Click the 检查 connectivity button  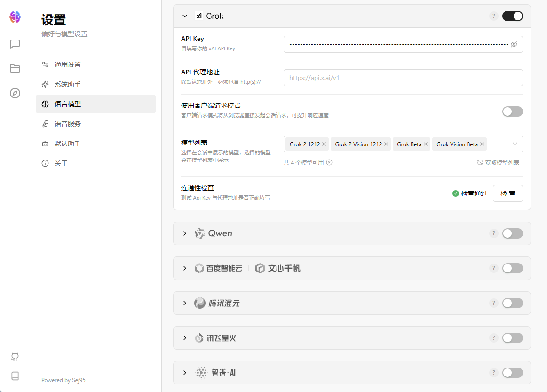(507, 193)
